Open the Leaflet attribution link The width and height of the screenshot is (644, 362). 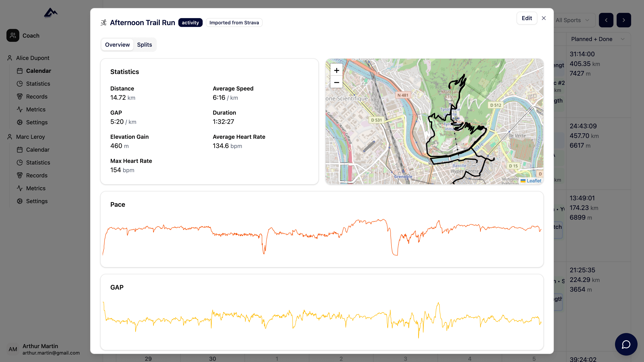tap(534, 181)
